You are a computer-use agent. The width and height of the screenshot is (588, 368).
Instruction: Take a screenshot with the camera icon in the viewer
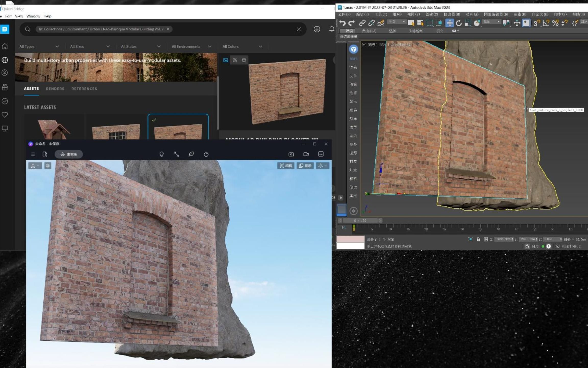291,154
